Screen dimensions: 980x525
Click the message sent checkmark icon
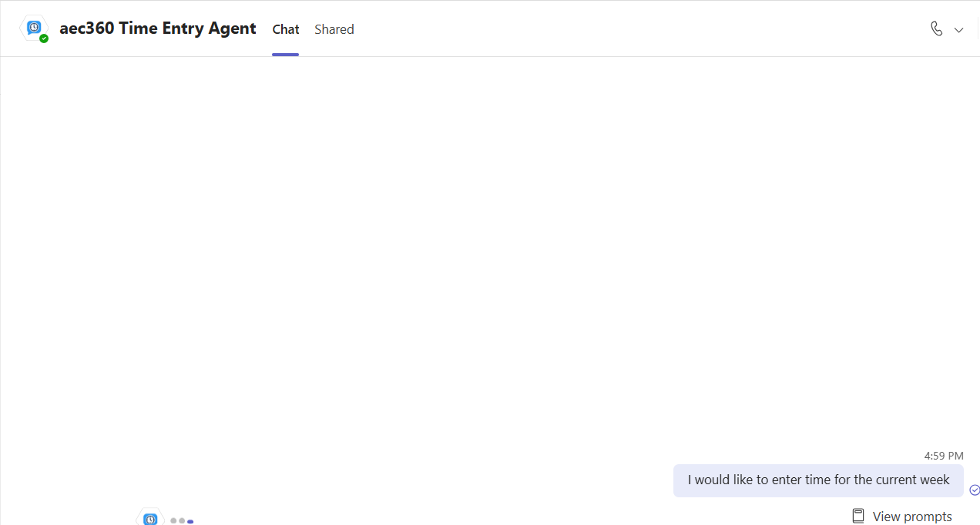[975, 490]
